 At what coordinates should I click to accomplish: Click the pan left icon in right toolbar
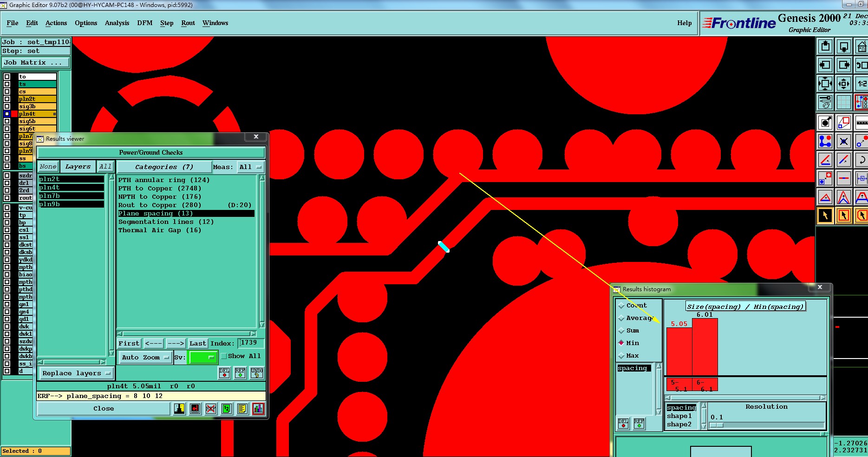(825, 65)
